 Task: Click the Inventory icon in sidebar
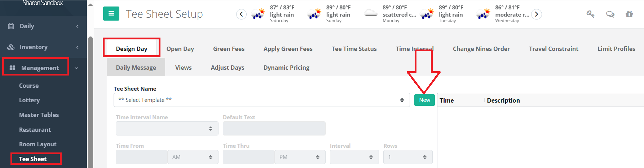11,47
